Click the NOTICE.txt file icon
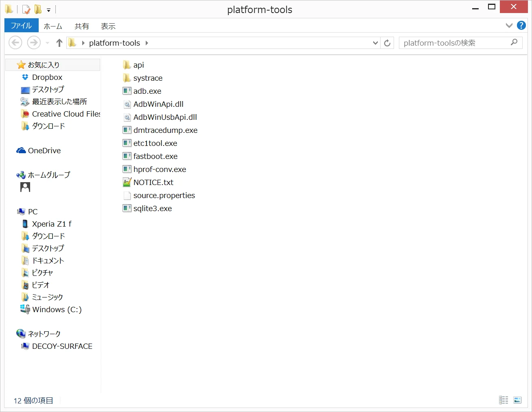This screenshot has height=412, width=532. click(127, 182)
